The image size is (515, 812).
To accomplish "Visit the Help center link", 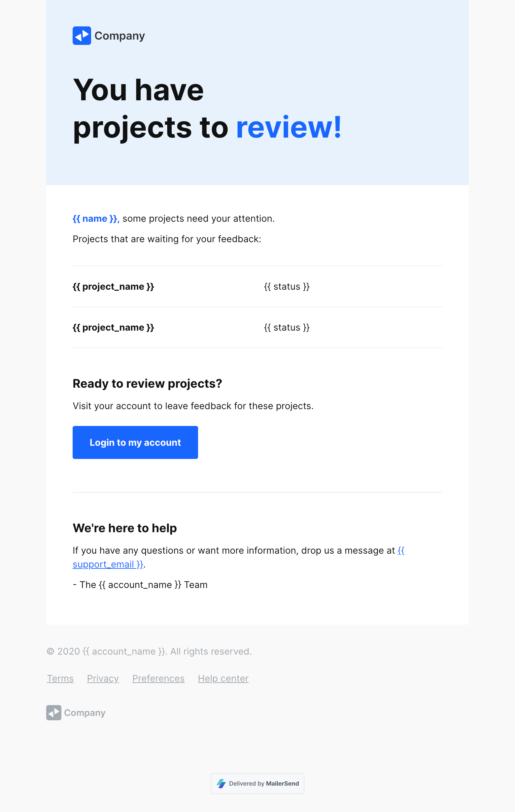I will point(223,678).
